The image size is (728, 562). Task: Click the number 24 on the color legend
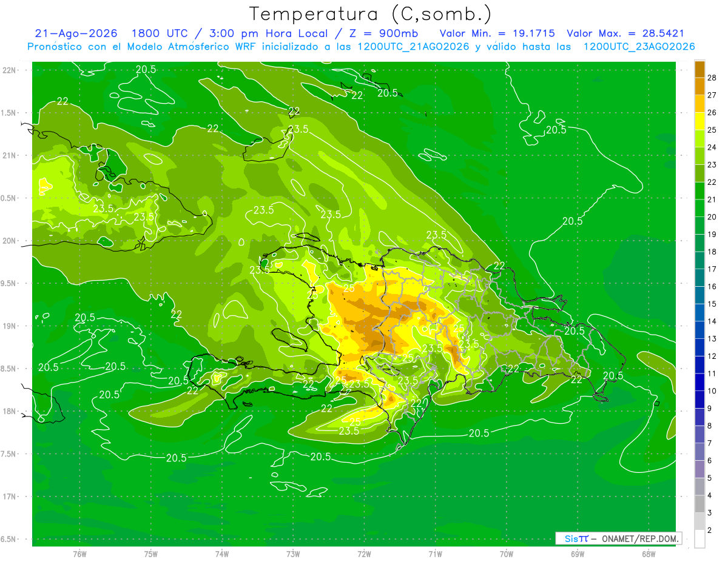point(712,147)
